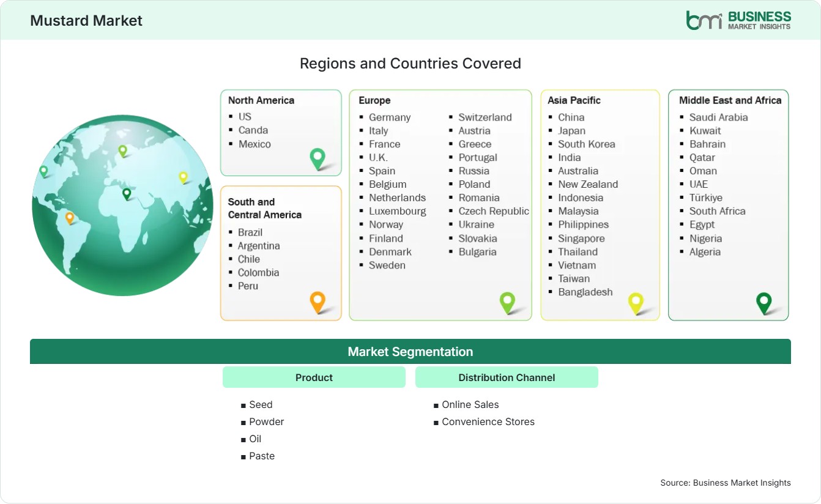The image size is (821, 504).
Task: Select China in Asia Pacific list
Action: click(x=571, y=117)
